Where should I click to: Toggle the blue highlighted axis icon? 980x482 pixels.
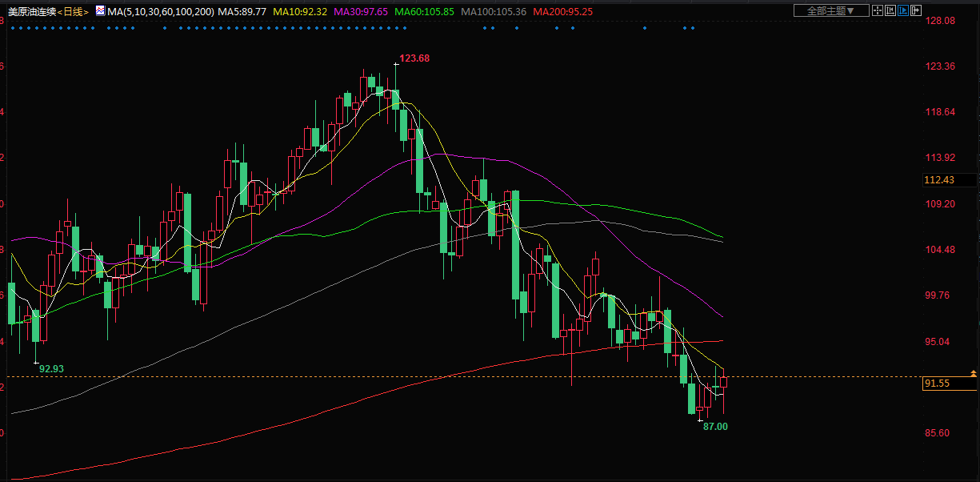pos(903,10)
